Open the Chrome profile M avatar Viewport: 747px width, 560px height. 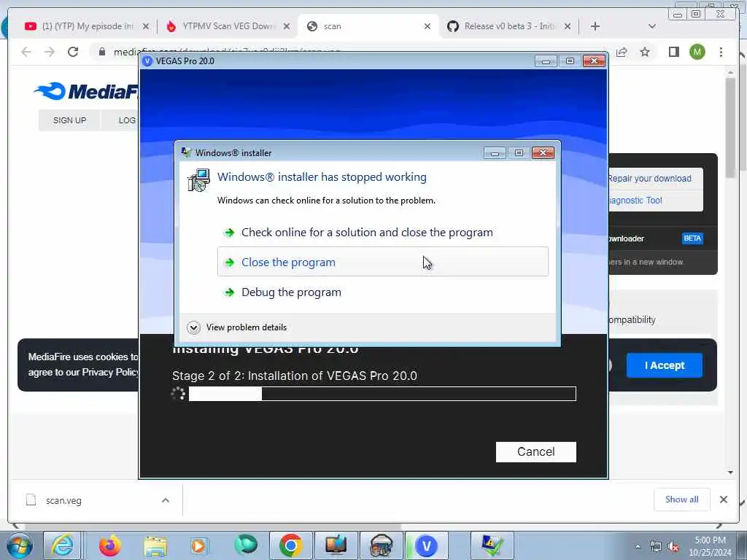pos(697,52)
